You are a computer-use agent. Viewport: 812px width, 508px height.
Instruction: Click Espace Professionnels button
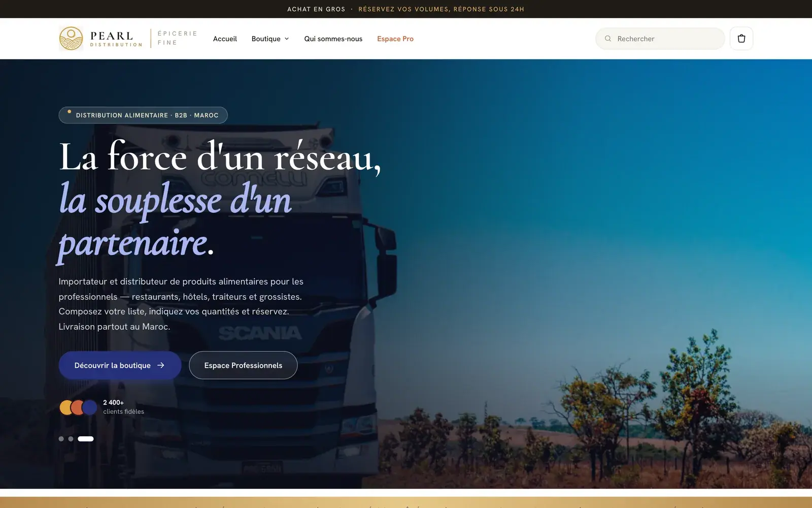pos(243,365)
